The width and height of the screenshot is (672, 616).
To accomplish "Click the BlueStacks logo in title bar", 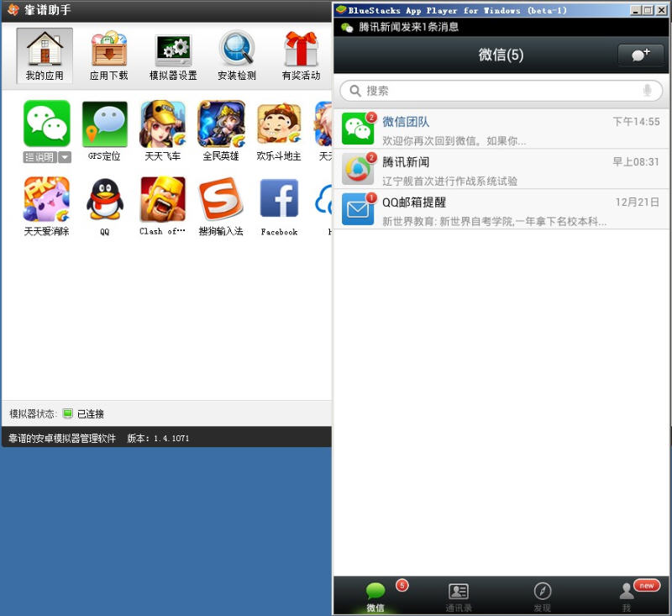I will coord(341,9).
